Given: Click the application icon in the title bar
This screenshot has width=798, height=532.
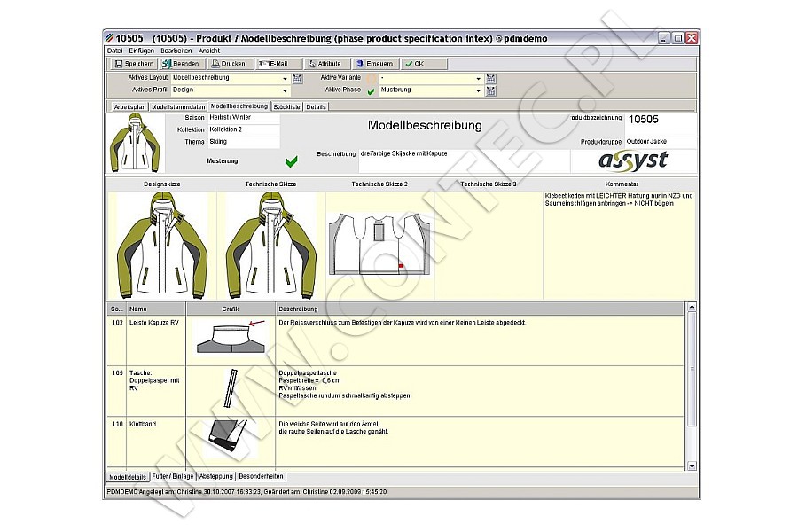Looking at the screenshot, I should (109, 38).
